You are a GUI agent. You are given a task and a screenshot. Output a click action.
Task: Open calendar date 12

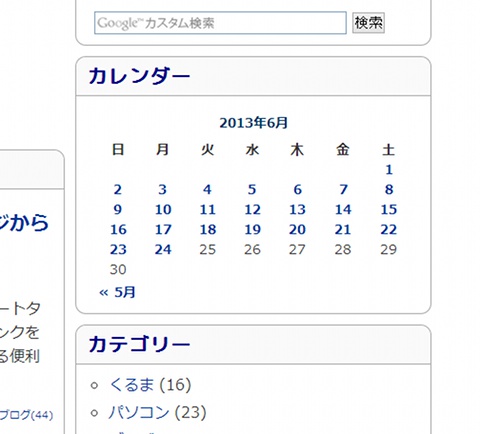pyautogui.click(x=252, y=210)
